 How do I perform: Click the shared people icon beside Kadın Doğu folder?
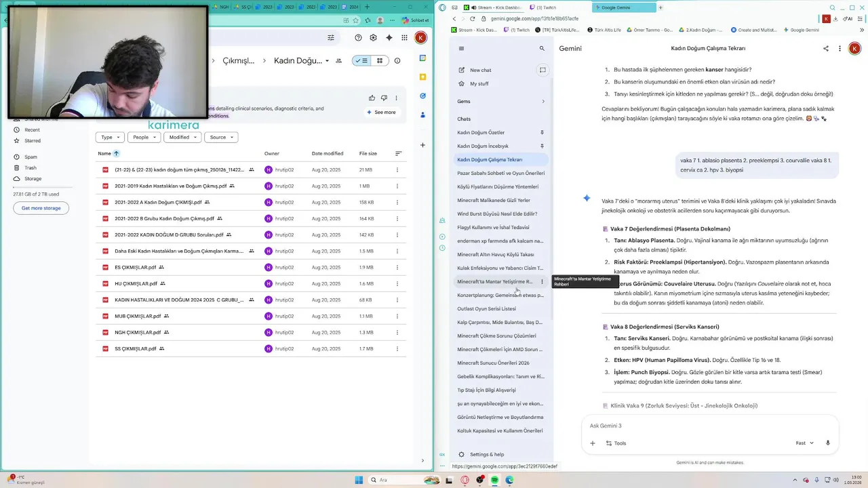(x=338, y=61)
